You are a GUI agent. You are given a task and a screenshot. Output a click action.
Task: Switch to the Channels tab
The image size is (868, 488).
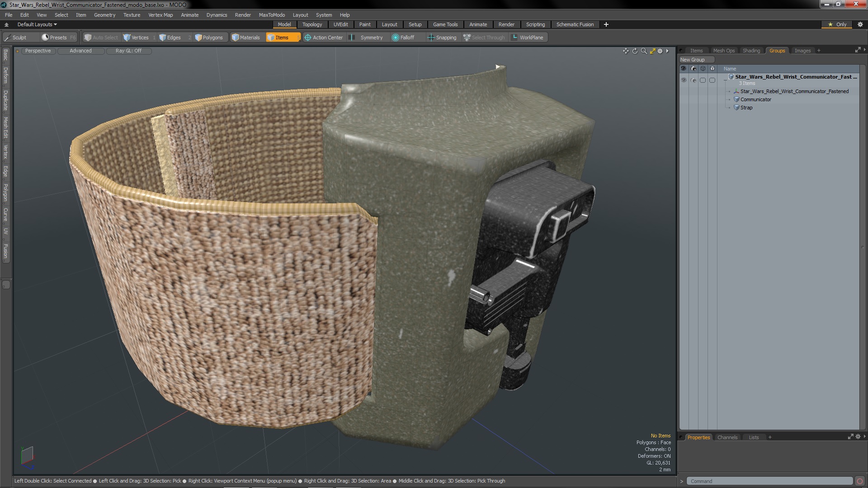tap(727, 437)
